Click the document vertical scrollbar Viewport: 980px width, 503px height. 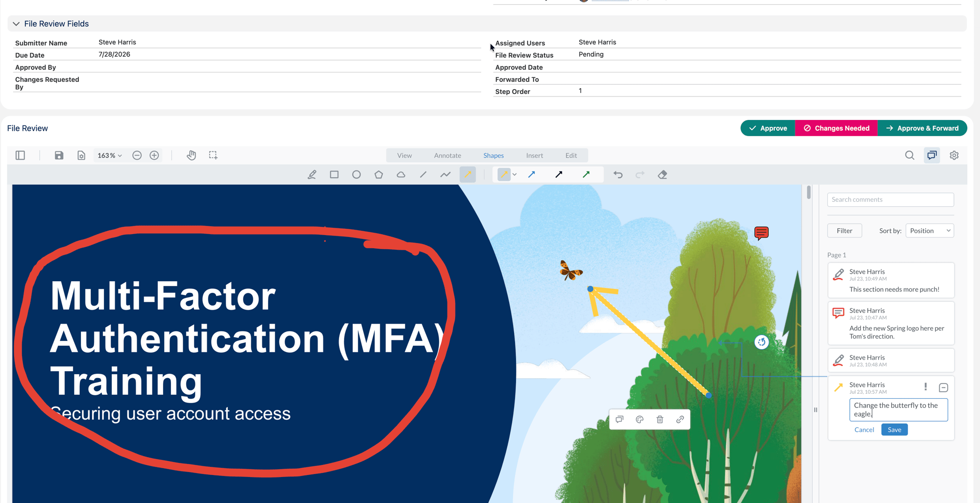(808, 192)
